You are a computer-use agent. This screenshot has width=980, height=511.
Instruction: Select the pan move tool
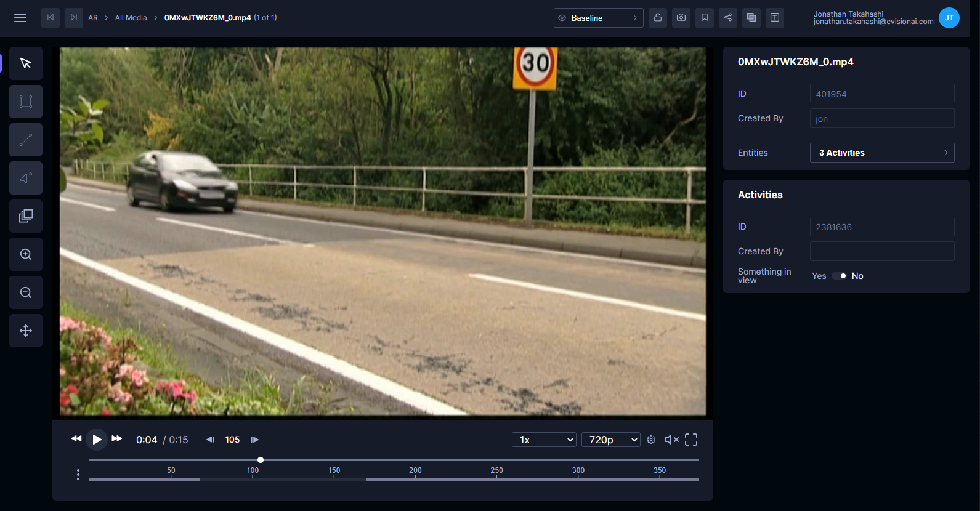point(26,331)
